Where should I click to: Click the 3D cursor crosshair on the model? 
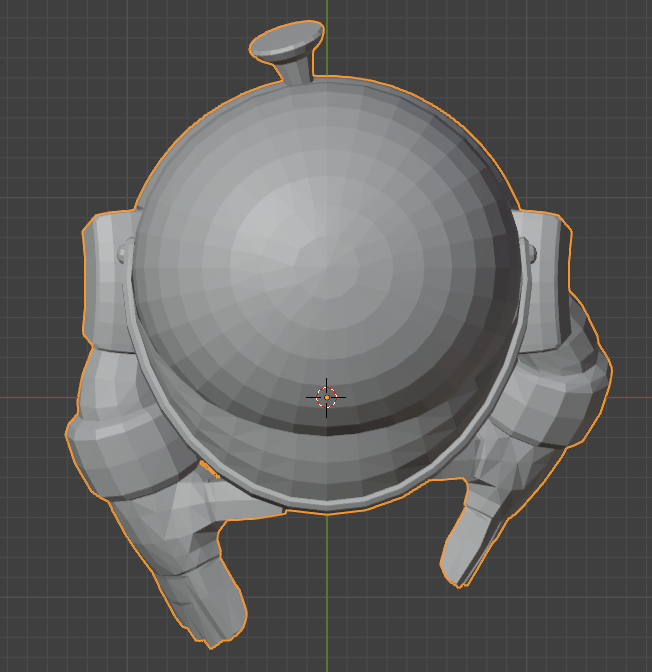(327, 397)
